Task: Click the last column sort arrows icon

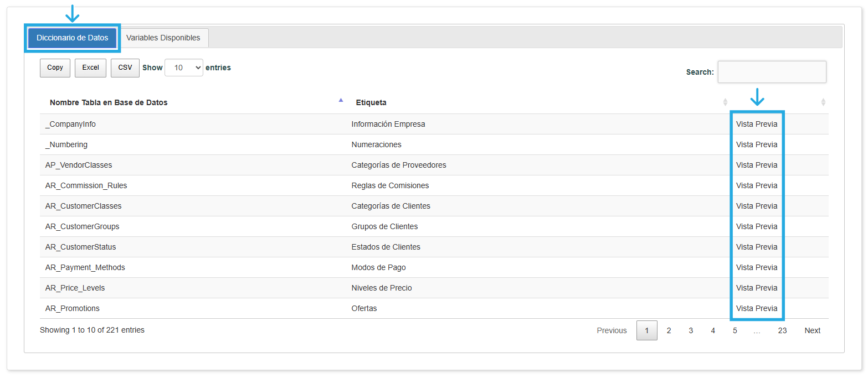Action: click(823, 102)
